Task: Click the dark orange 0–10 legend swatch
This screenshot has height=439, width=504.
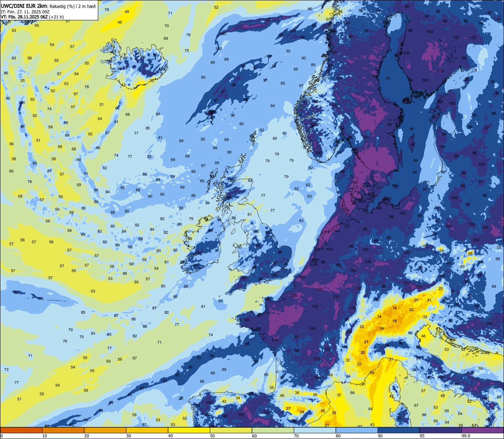Action: pyautogui.click(x=21, y=430)
